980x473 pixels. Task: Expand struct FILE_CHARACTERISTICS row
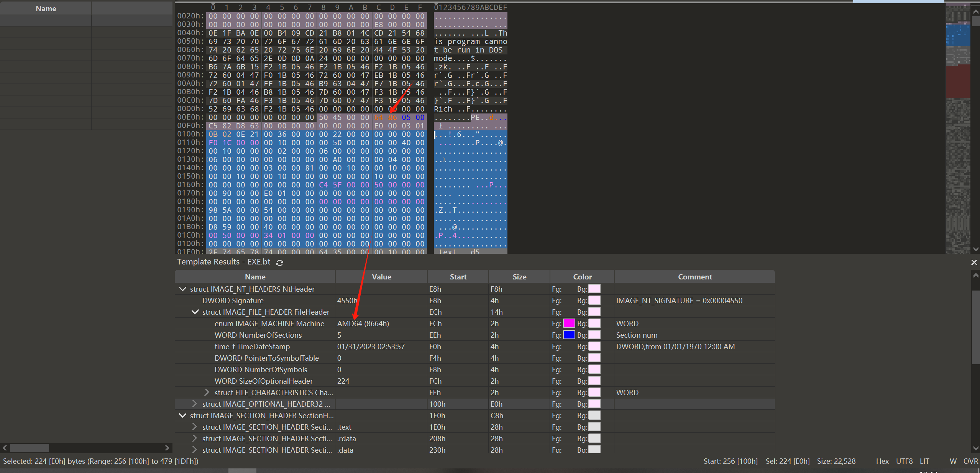(x=207, y=392)
